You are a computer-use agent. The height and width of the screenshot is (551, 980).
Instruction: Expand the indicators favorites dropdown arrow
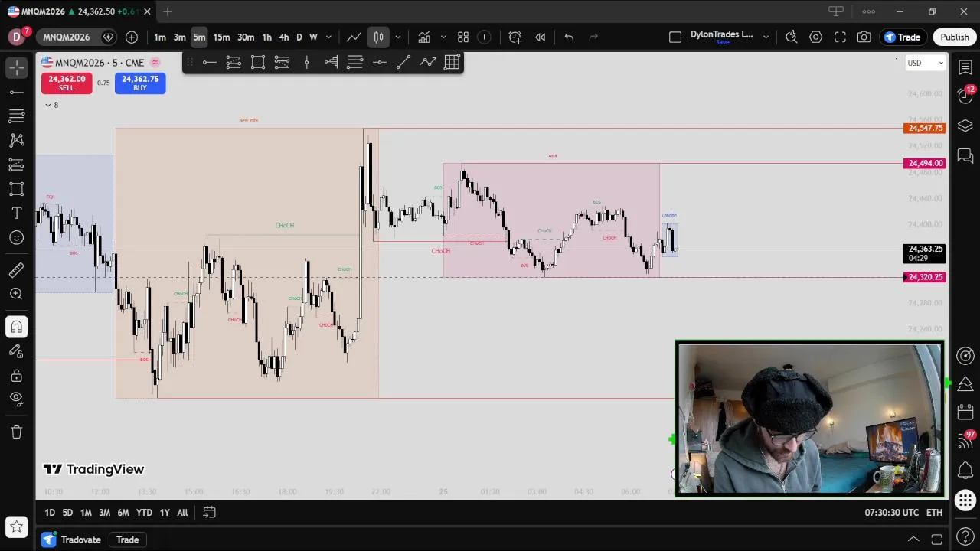443,37
